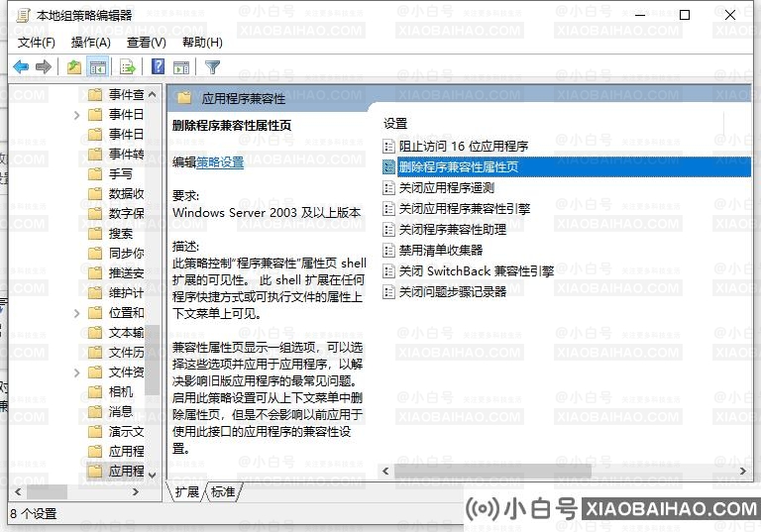The image size is (761, 532).
Task: Click the folder icon beside 数据收
Action: point(95,193)
